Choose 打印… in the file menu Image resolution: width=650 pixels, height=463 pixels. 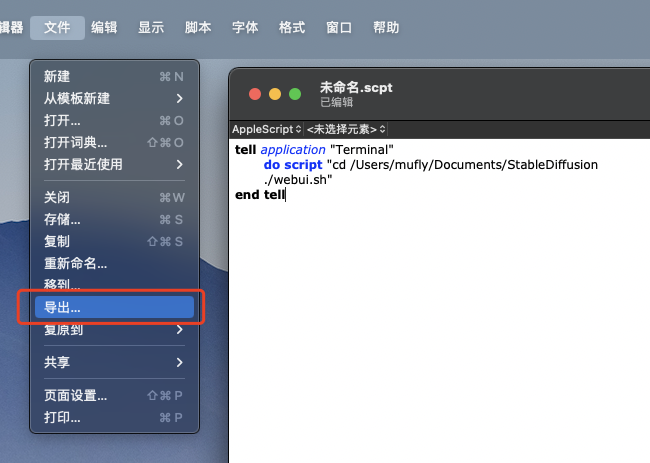[x=114, y=417]
